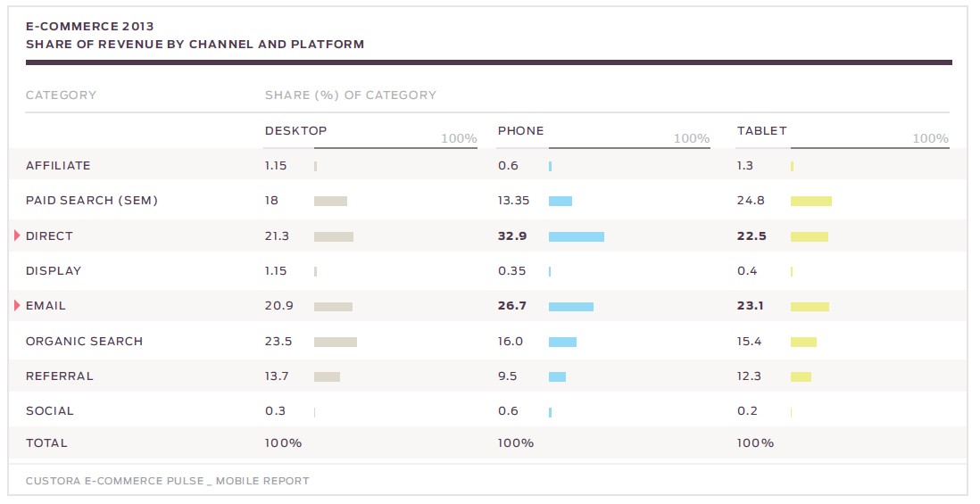980x504 pixels.
Task: Click the blue Phone bar for Email
Action: 570,307
